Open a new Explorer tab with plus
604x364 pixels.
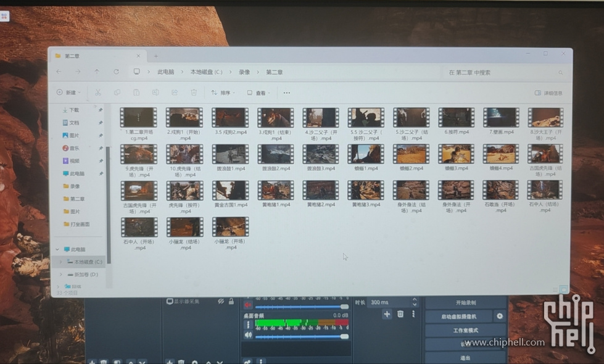pos(156,56)
